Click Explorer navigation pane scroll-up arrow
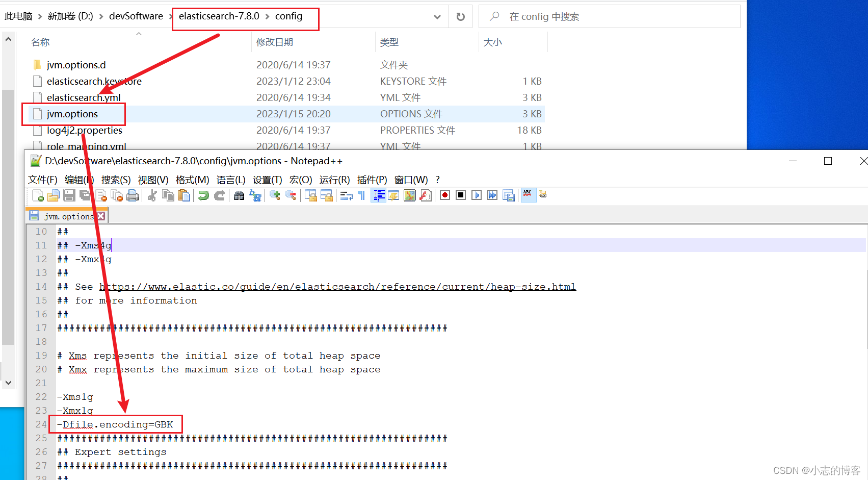 coord(8,39)
